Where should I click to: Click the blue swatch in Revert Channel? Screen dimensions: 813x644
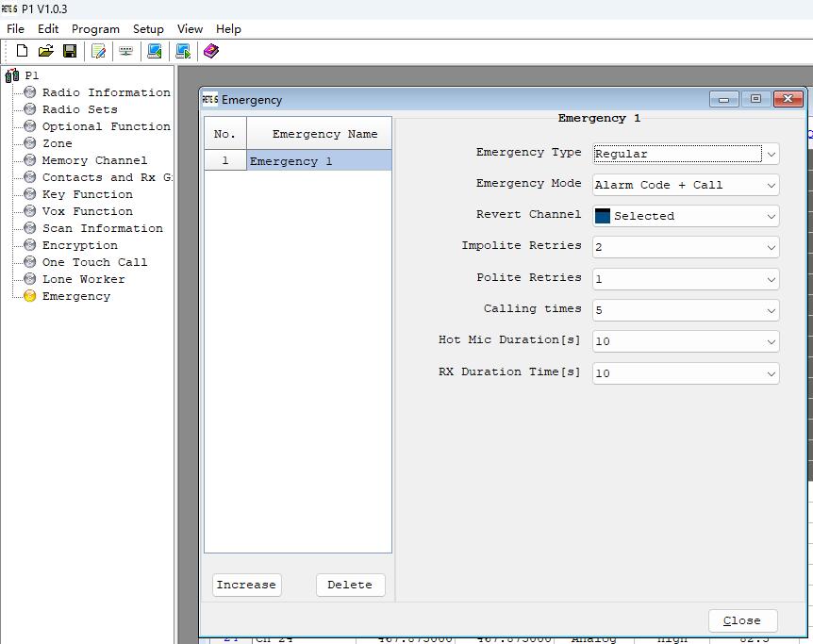(603, 216)
